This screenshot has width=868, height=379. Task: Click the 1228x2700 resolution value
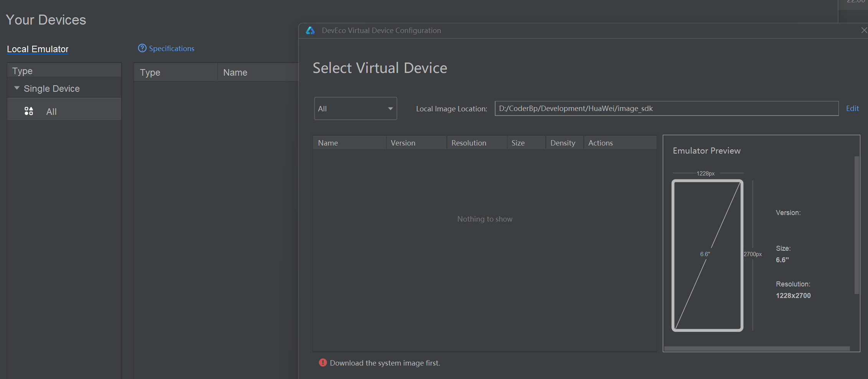click(793, 296)
